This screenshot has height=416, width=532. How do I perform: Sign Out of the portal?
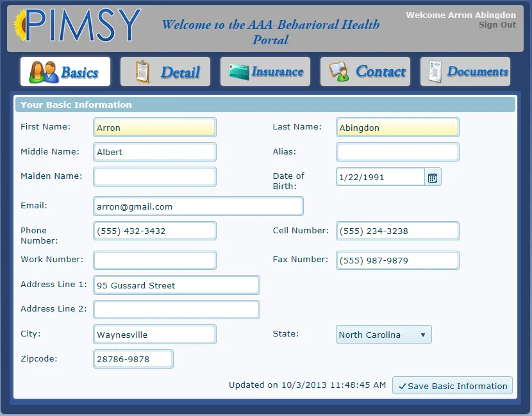[497, 25]
